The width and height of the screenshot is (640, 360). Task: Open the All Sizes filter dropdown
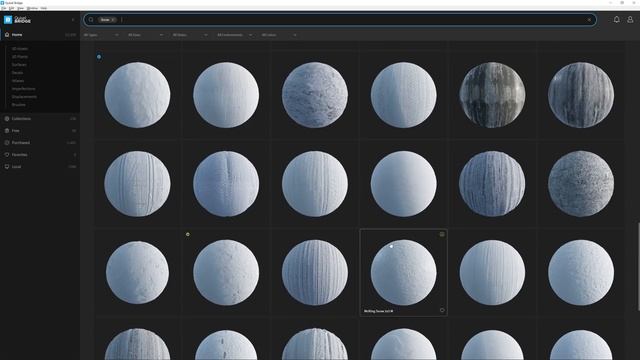[x=145, y=35]
